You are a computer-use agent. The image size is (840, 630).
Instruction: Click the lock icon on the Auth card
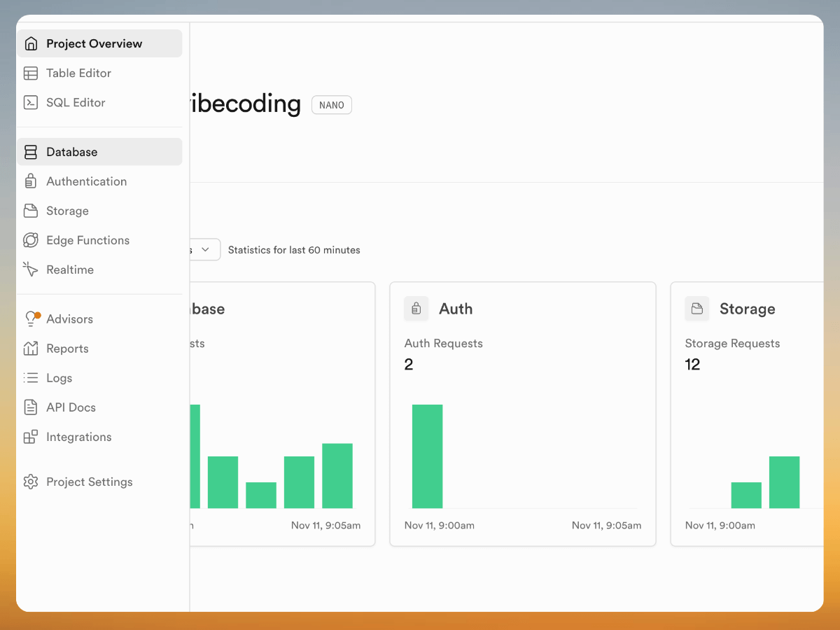point(416,308)
